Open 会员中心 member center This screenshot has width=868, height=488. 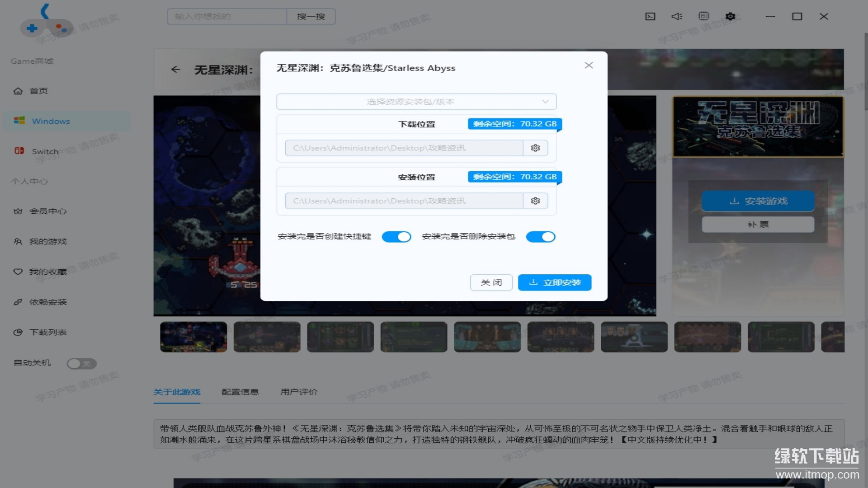(x=40, y=211)
